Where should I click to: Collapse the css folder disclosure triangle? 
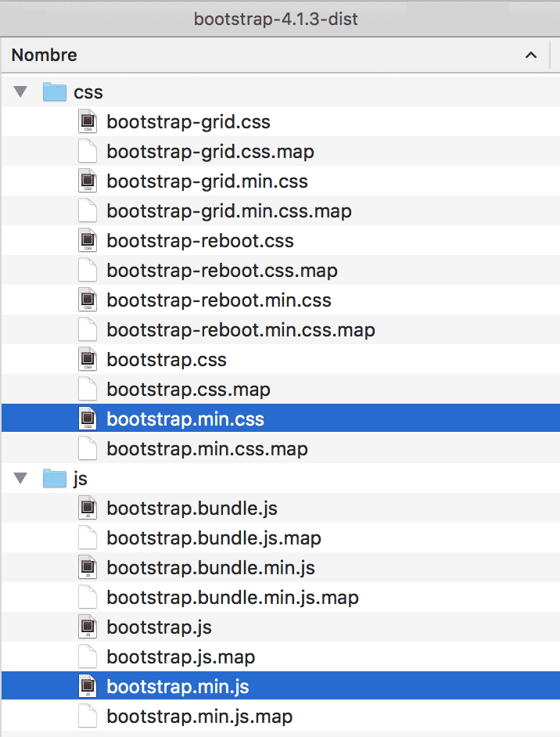[20, 92]
